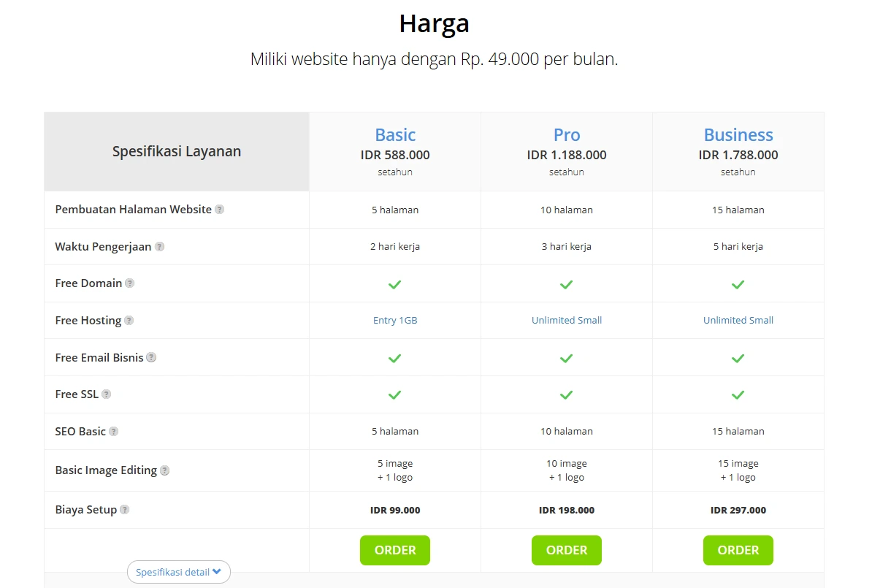The image size is (872, 588).
Task: Click the IDR 99.000 setup fee
Action: tap(395, 510)
